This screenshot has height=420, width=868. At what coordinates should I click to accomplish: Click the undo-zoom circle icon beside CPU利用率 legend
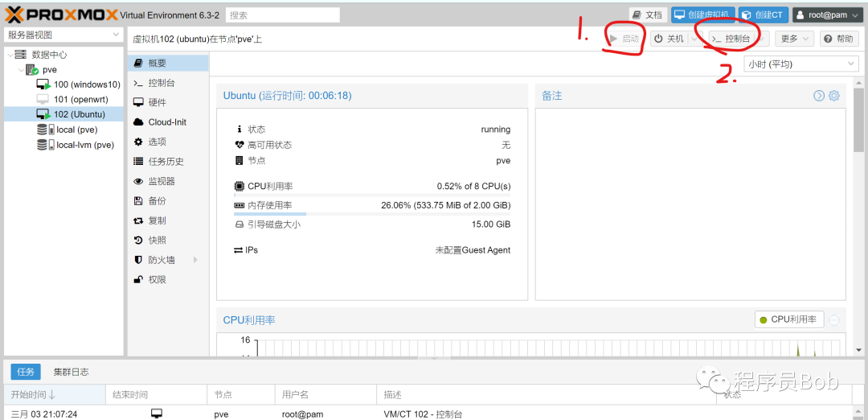click(x=834, y=319)
